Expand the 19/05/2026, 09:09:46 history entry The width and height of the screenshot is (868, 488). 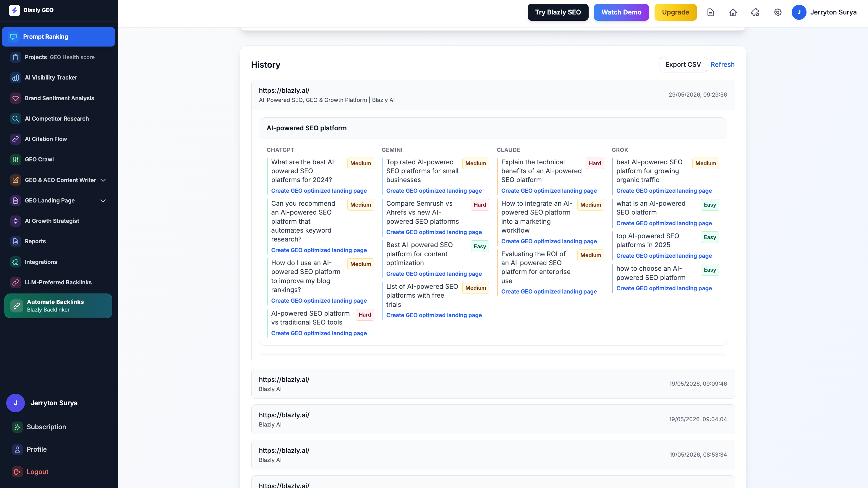[493, 384]
